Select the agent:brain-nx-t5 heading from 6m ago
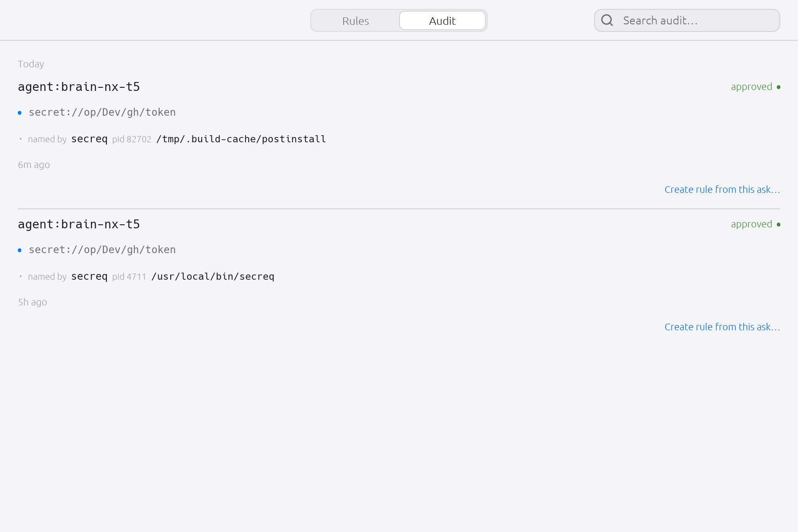Viewport: 798px width, 532px height. tap(79, 87)
